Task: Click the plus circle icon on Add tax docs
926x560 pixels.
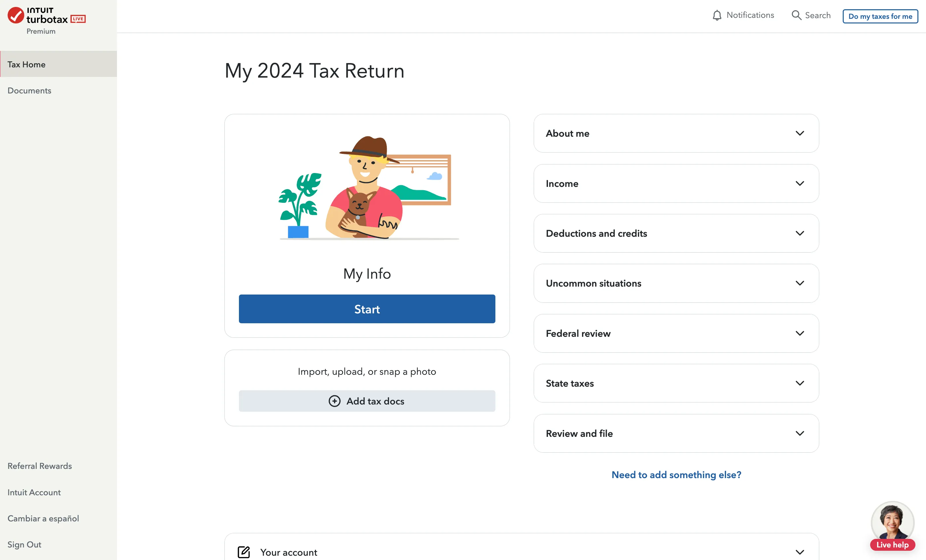Action: (334, 401)
